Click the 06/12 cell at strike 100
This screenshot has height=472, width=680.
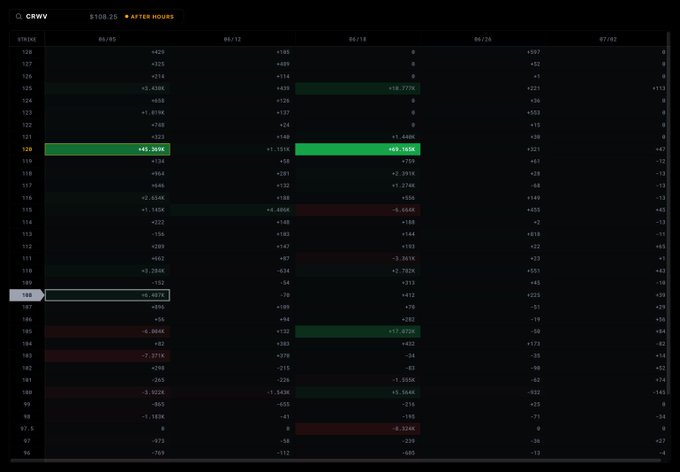tap(232, 392)
